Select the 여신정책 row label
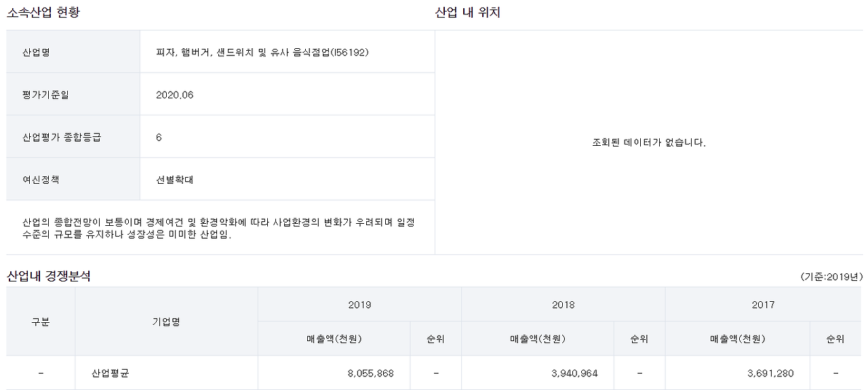 (41, 180)
